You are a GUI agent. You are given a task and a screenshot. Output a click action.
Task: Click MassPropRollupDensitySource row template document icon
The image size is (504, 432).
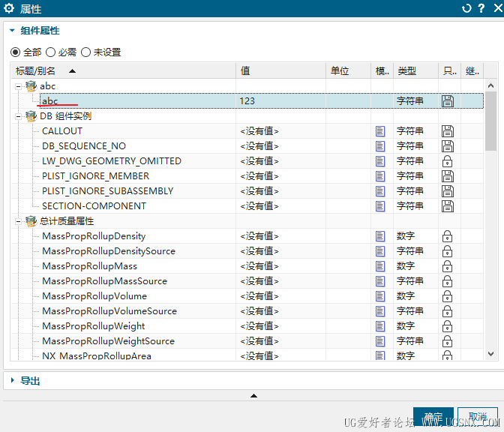(380, 251)
